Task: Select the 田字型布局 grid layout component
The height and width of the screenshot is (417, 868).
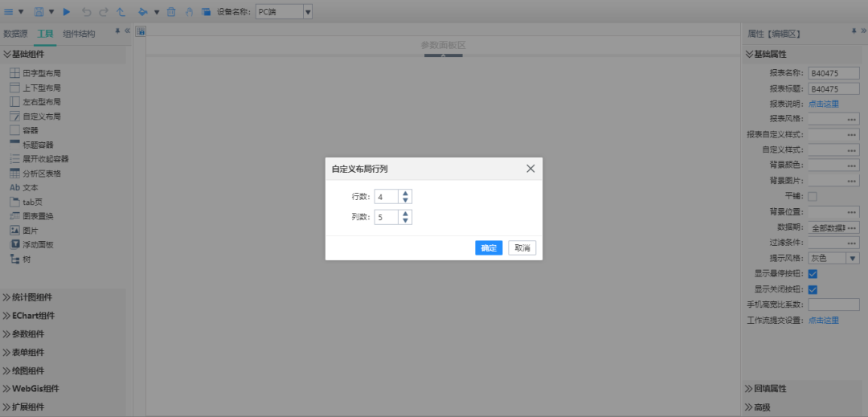Action: [35, 73]
